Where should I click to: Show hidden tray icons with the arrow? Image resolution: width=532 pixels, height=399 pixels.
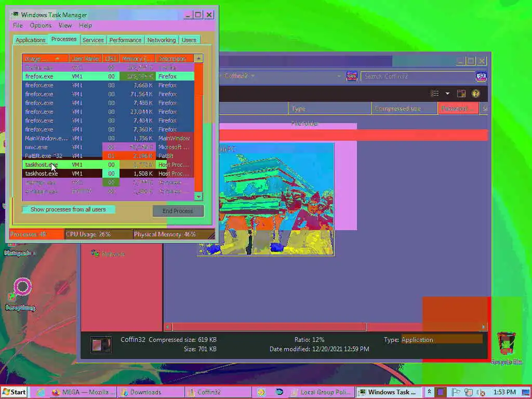click(429, 392)
